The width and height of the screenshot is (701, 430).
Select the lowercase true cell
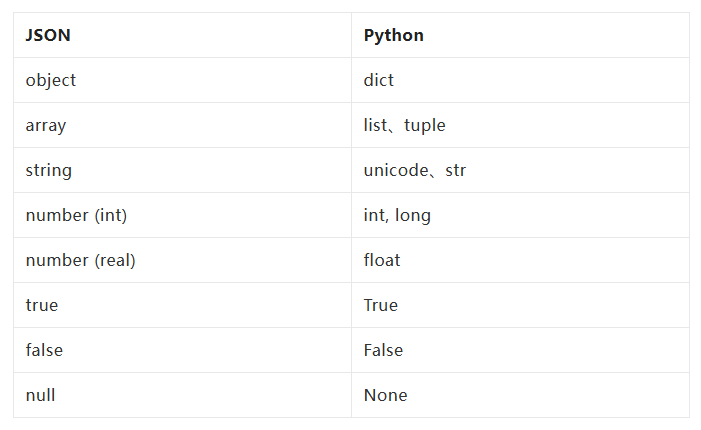click(182, 305)
